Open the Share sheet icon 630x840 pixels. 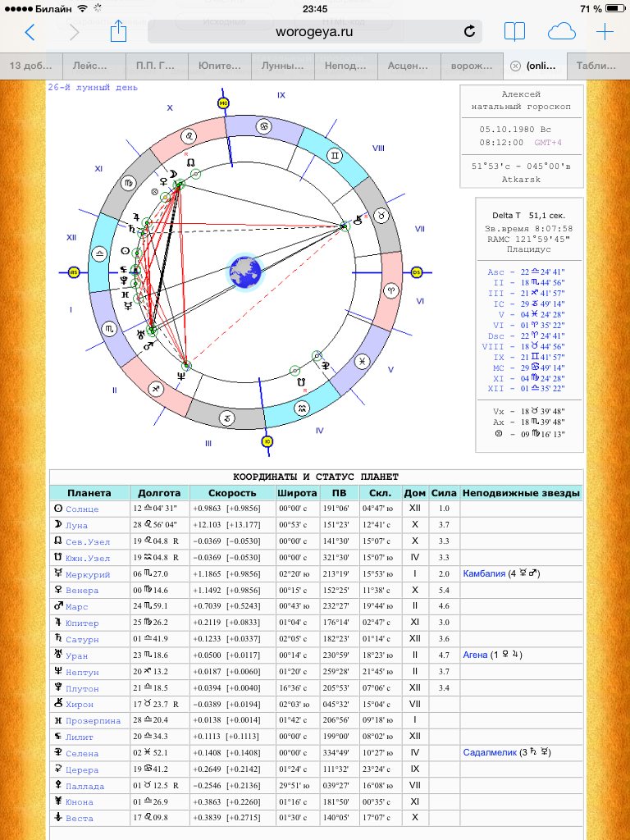(118, 31)
